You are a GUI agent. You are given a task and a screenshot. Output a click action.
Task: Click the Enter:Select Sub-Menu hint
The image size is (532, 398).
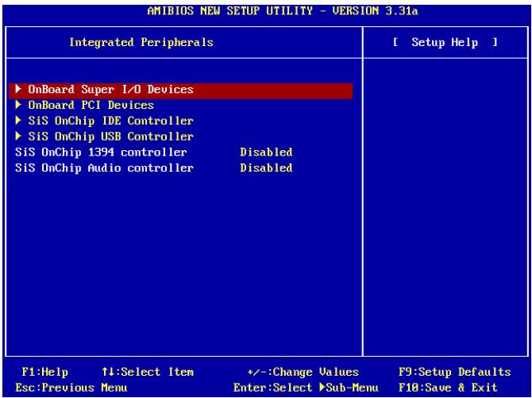pos(306,388)
